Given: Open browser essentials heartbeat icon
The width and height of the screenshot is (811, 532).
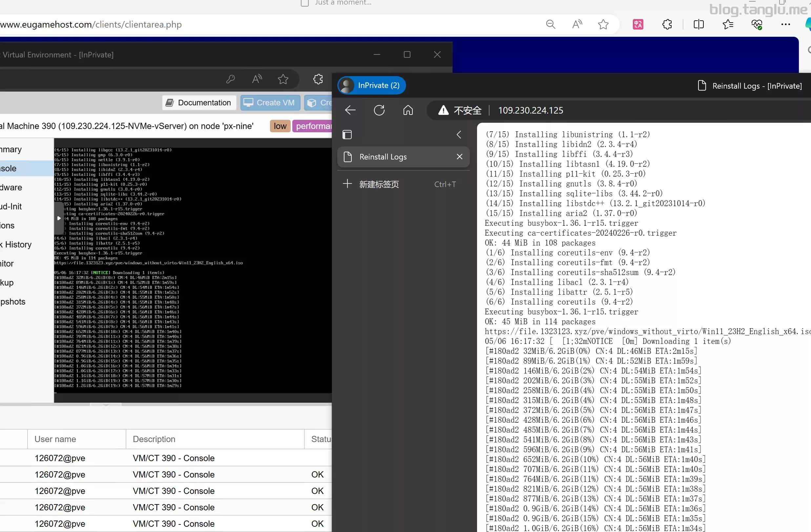Looking at the screenshot, I should point(757,24).
